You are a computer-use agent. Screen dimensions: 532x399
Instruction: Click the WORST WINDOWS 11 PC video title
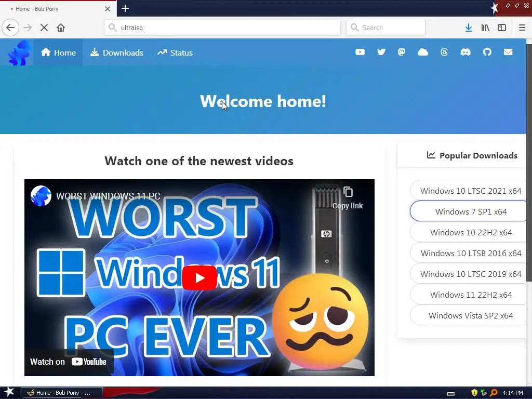tap(108, 196)
